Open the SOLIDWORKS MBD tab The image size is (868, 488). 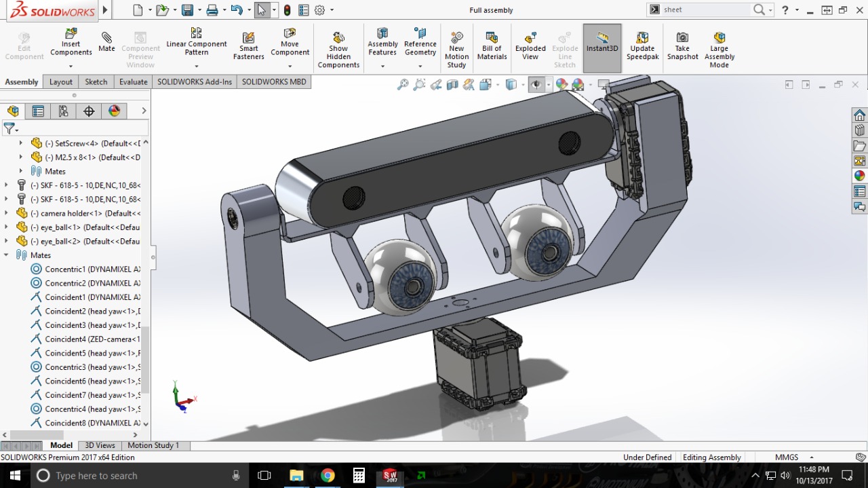(274, 81)
